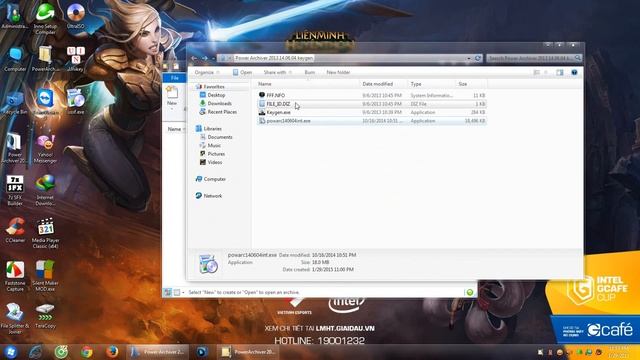Image resolution: width=640 pixels, height=360 pixels.
Task: Switch to PowerArchiver 20... folder taskbar button
Action: pyautogui.click(x=248, y=351)
